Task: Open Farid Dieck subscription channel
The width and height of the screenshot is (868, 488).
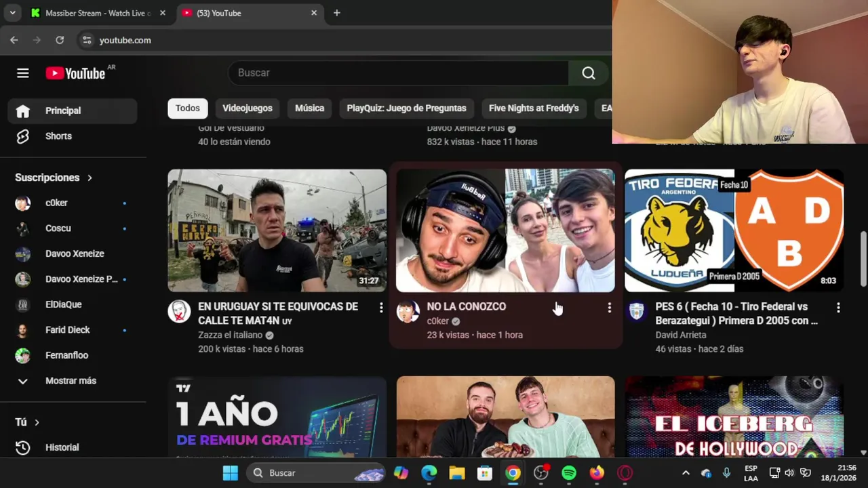Action: [73, 330]
